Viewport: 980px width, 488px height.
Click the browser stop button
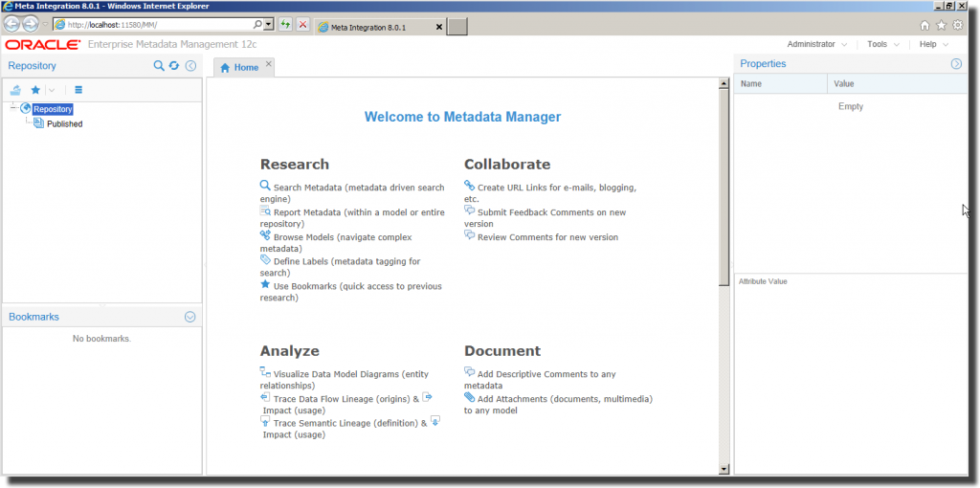point(302,25)
